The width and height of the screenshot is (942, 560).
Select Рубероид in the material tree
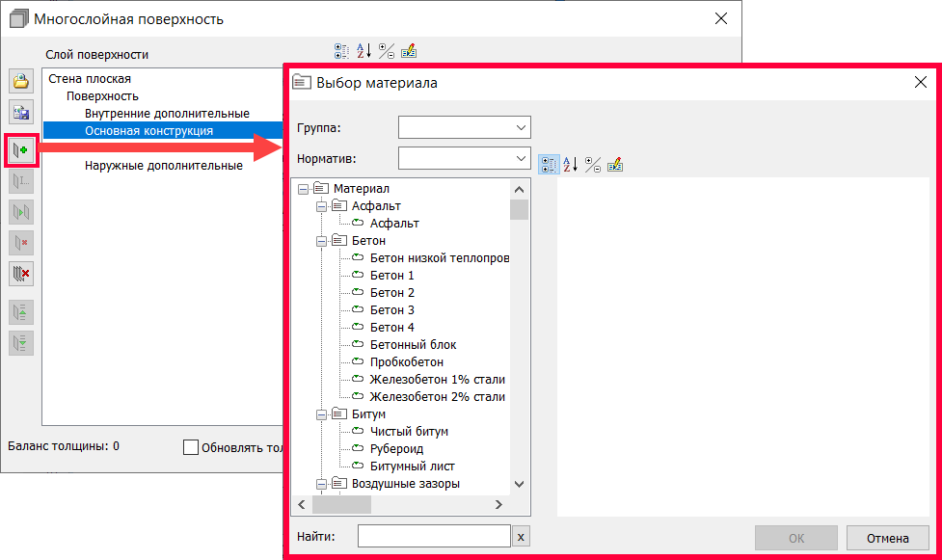pyautogui.click(x=396, y=449)
